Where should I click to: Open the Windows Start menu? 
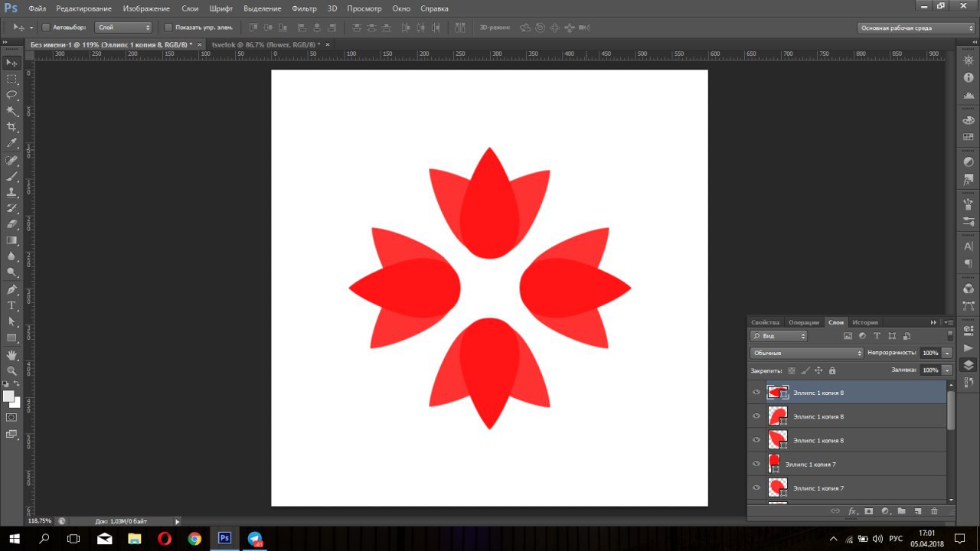tap(15, 539)
